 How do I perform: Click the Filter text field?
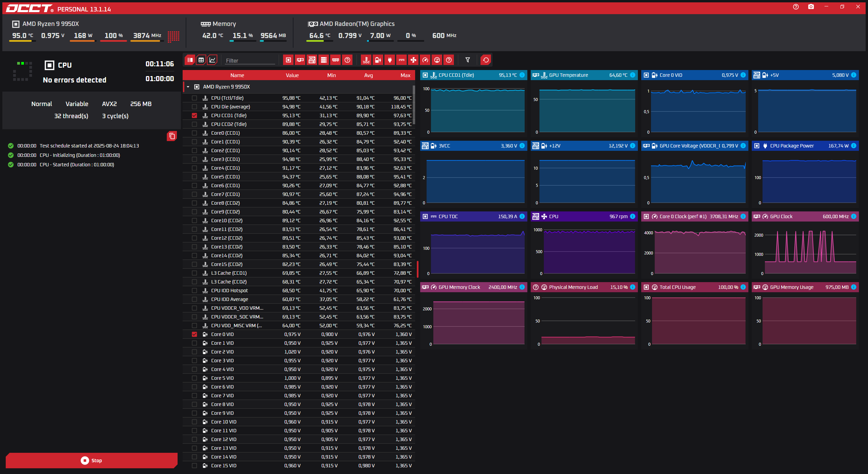[250, 61]
